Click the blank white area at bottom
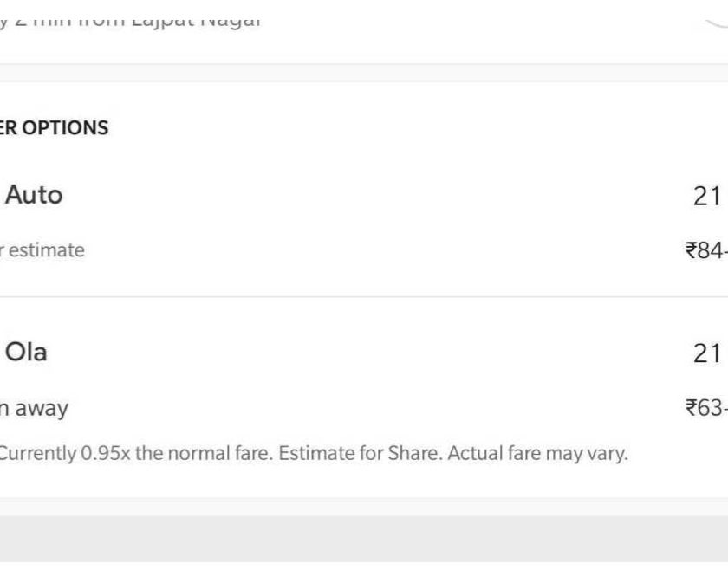The height and width of the screenshot is (583, 728). [364, 573]
